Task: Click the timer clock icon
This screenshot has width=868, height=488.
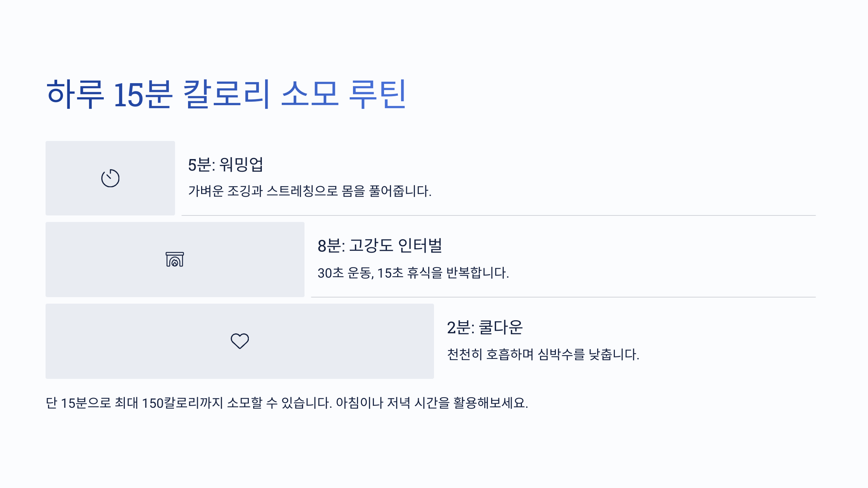Action: click(x=110, y=178)
